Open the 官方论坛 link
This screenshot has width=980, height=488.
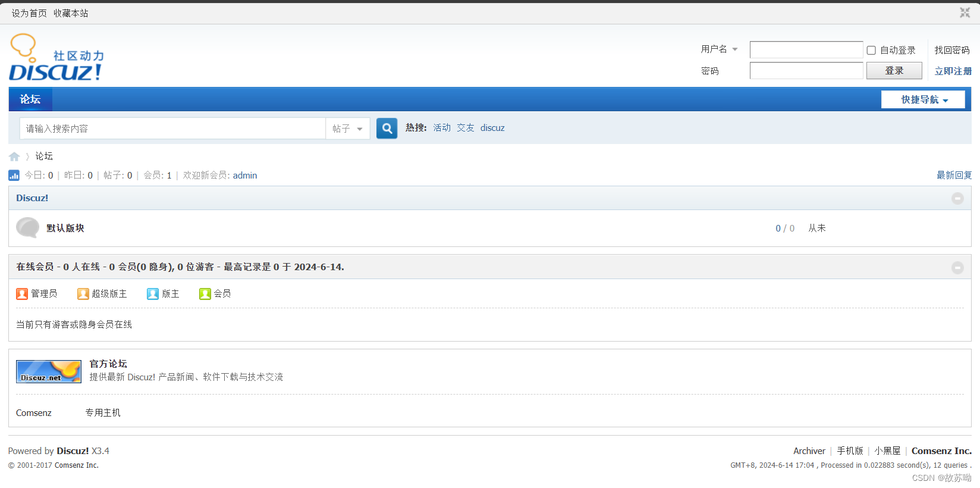[108, 364]
